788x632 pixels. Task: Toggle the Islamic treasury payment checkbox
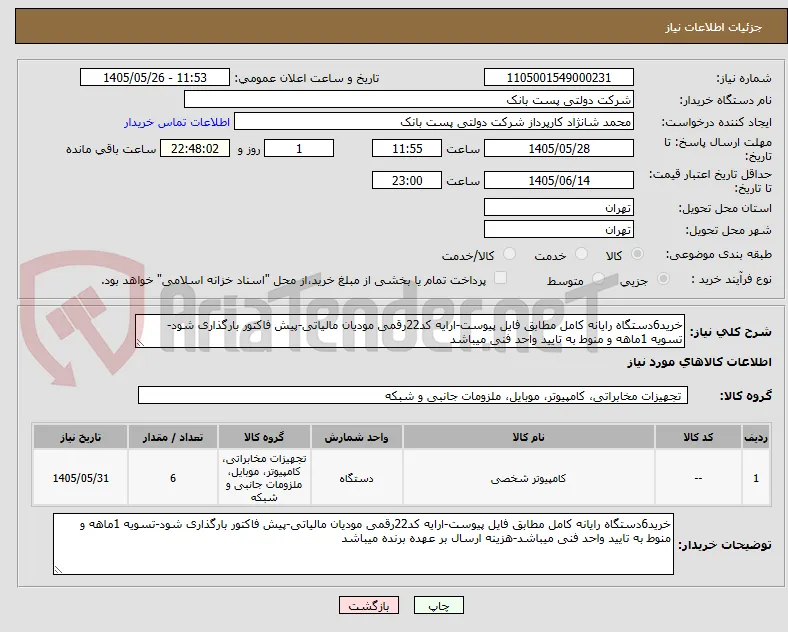coord(501,278)
